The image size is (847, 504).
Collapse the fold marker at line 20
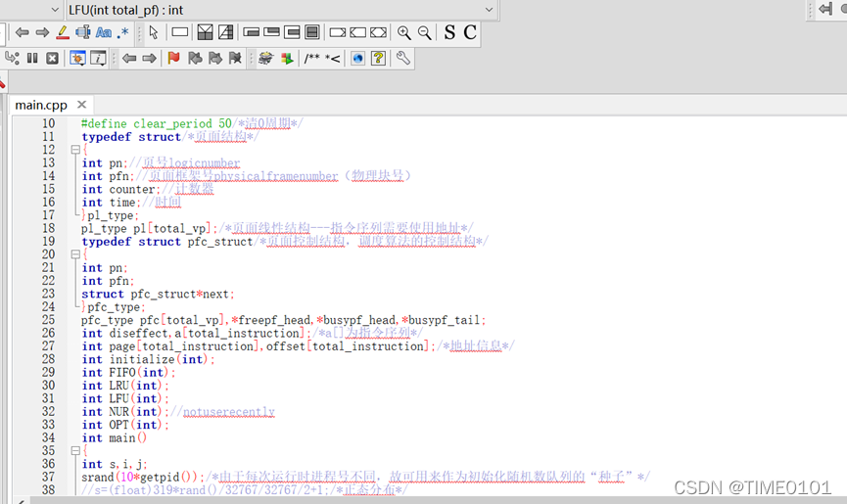(x=75, y=254)
